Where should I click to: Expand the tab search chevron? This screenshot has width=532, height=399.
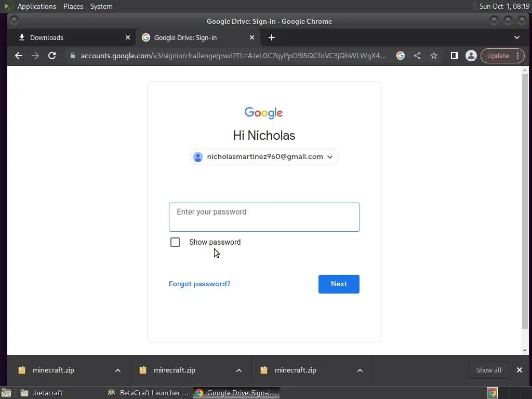tap(517, 37)
